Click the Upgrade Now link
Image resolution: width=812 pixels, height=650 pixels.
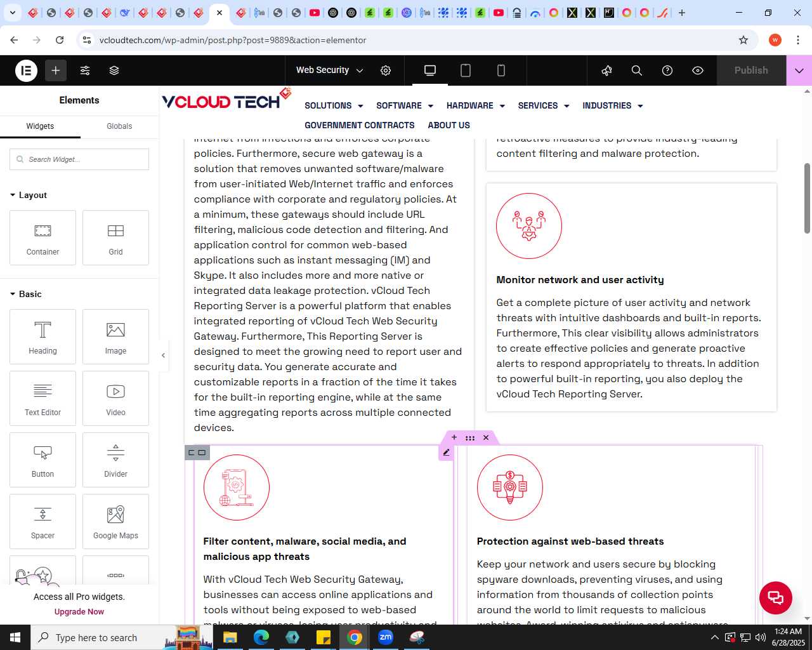tap(79, 612)
